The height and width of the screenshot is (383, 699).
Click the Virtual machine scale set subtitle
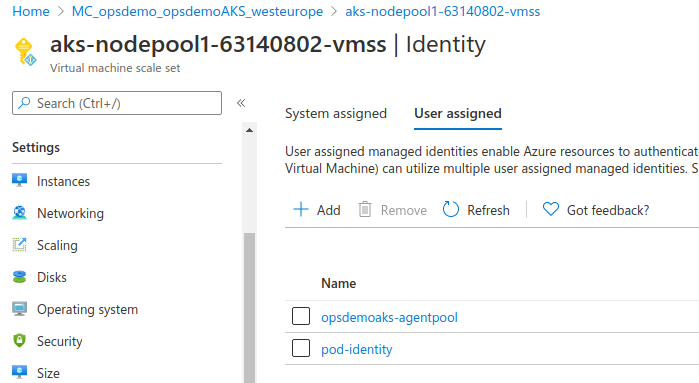(115, 68)
